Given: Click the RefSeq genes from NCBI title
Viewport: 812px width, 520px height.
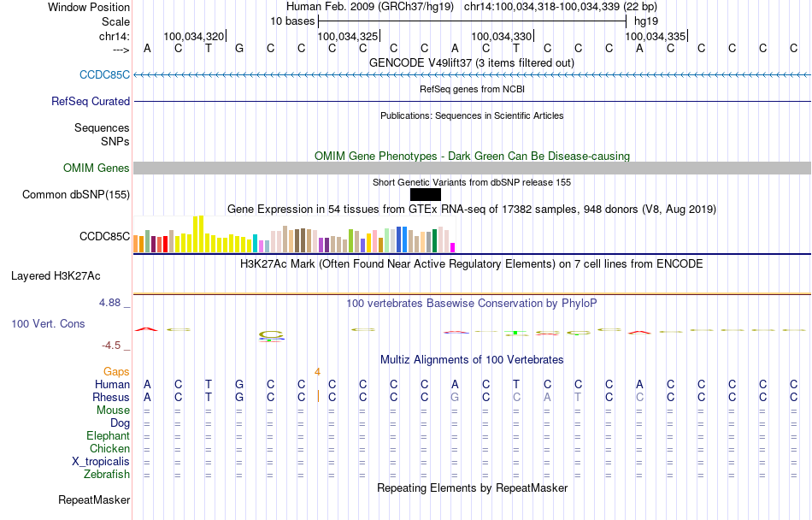Looking at the screenshot, I should [473, 89].
